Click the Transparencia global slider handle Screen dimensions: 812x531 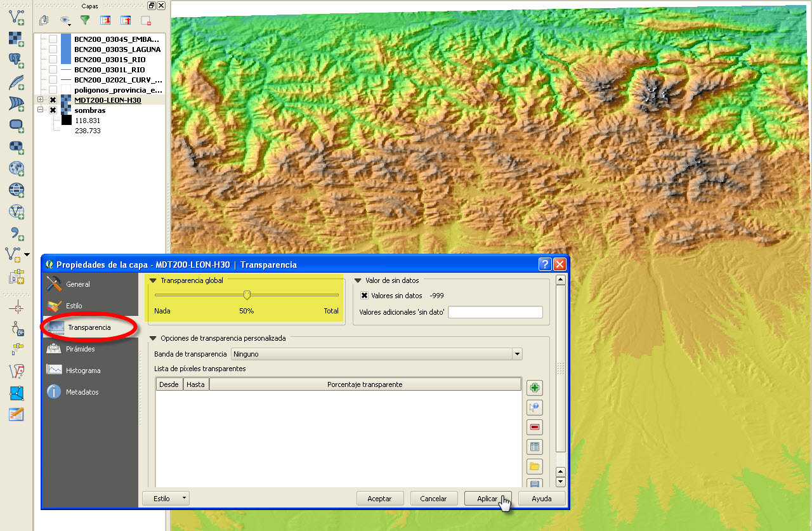[x=247, y=294]
